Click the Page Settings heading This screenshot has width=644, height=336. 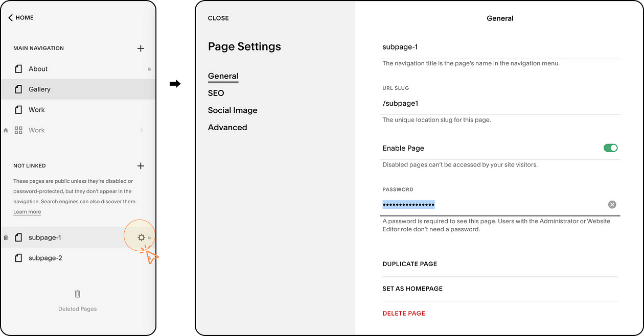[x=244, y=46]
